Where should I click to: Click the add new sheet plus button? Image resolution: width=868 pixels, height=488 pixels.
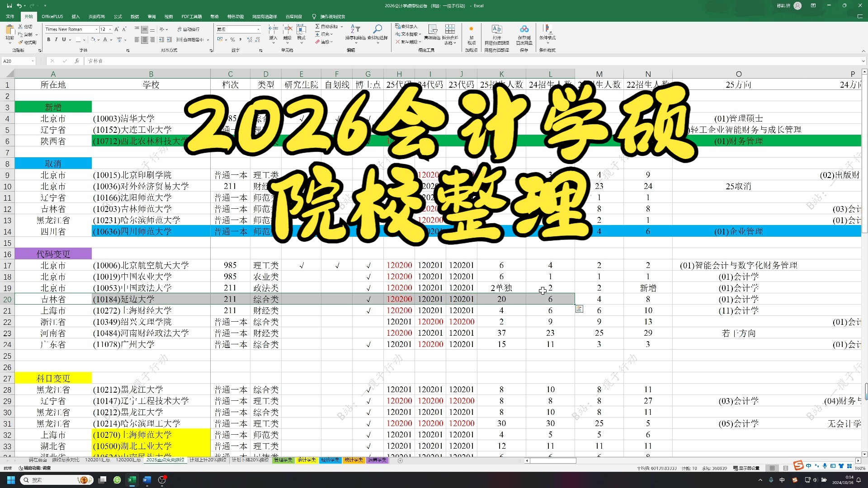pos(400,460)
